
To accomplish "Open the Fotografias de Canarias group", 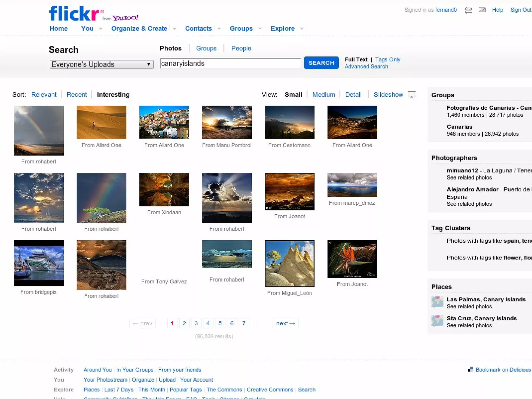I will coord(489,108).
